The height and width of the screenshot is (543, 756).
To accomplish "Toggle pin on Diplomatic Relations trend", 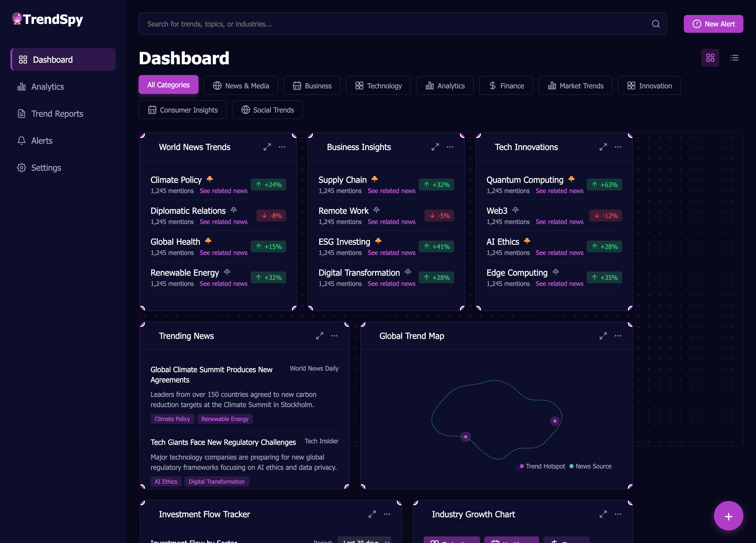I will point(234,210).
